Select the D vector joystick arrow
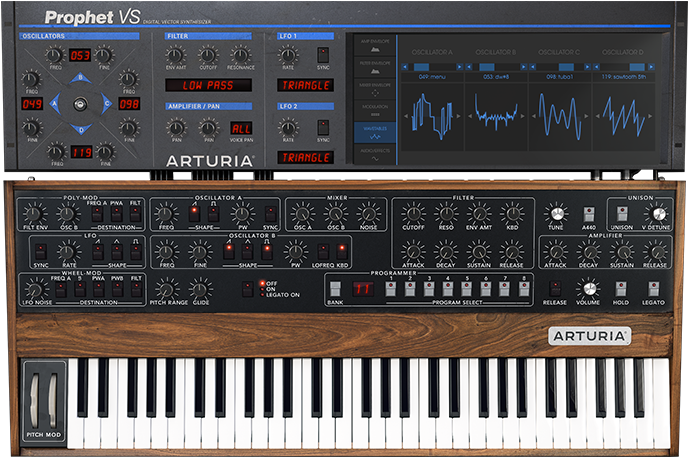The width and height of the screenshot is (688, 457). (x=80, y=129)
